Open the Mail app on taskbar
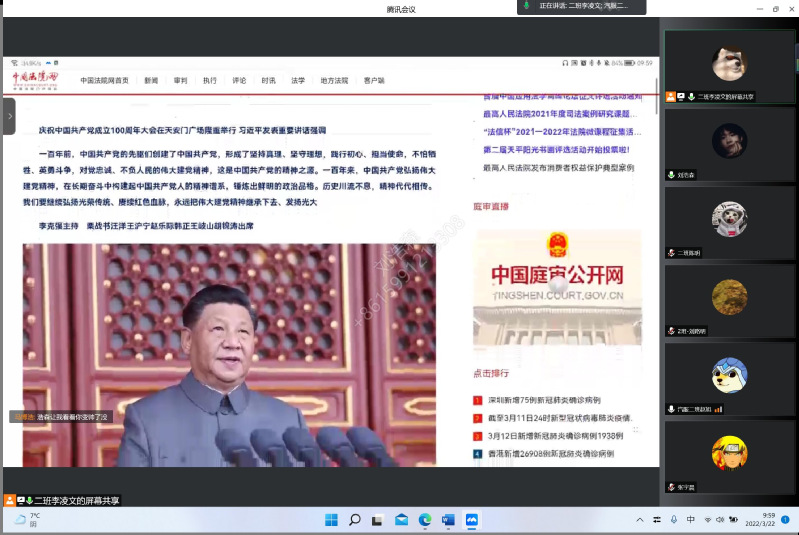This screenshot has height=535, width=799. (401, 520)
